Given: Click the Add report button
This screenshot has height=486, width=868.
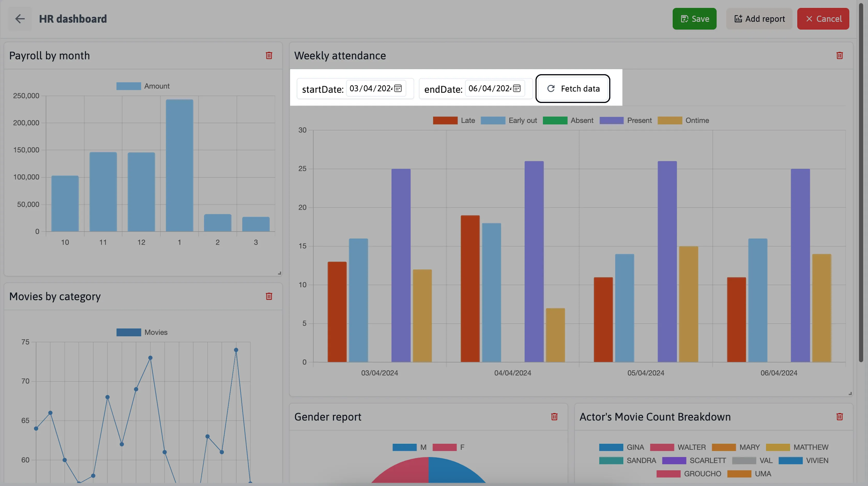Looking at the screenshot, I should coord(759,19).
